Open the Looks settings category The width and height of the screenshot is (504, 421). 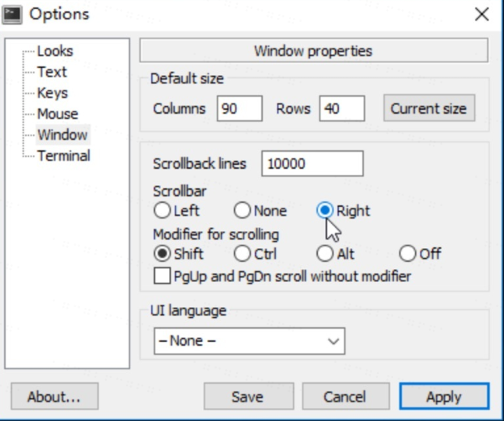55,51
